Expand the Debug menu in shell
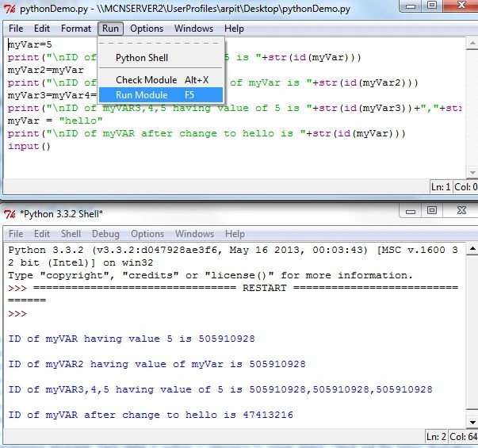 105,234
